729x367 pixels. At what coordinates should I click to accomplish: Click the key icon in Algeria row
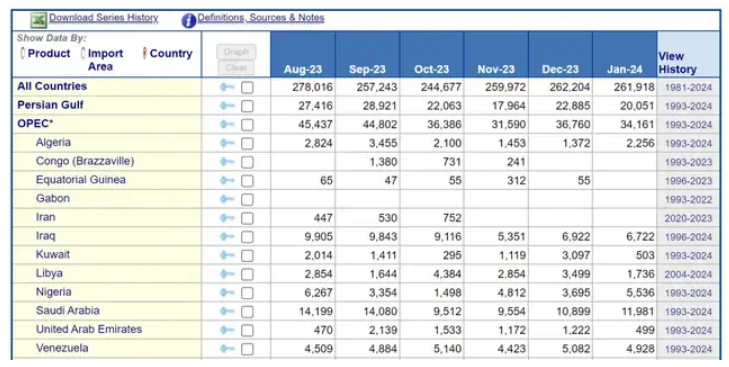click(227, 143)
